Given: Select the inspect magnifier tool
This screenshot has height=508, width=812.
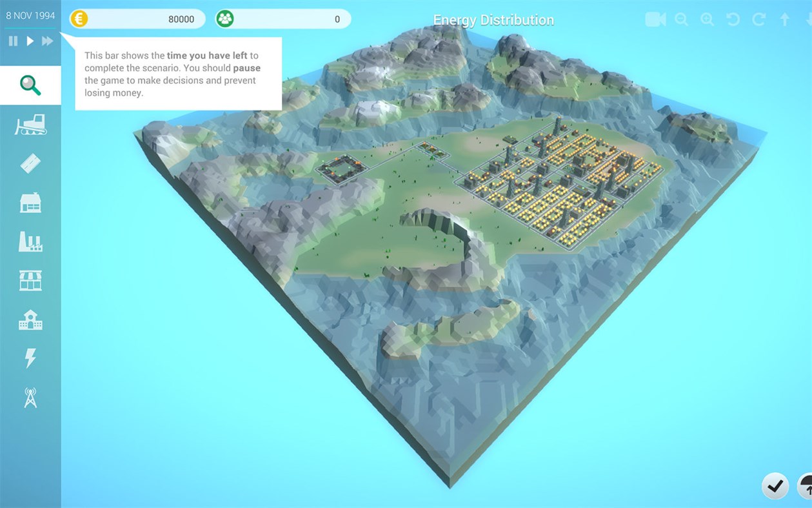Looking at the screenshot, I should pos(30,85).
